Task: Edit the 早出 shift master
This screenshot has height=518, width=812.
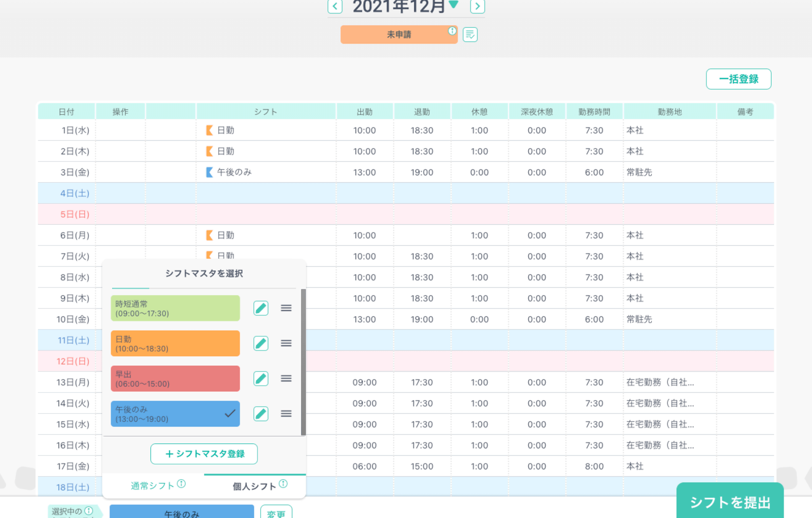Action: tap(261, 378)
